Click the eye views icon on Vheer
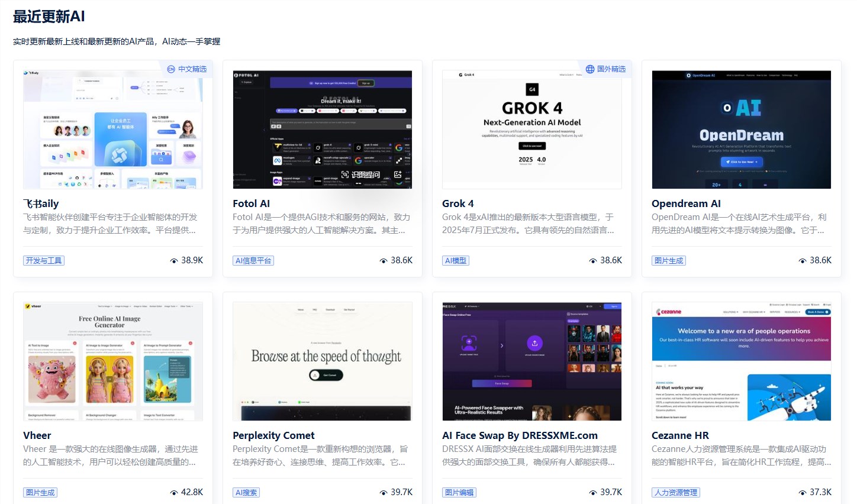Viewport: 857px width, 504px height. point(174,493)
